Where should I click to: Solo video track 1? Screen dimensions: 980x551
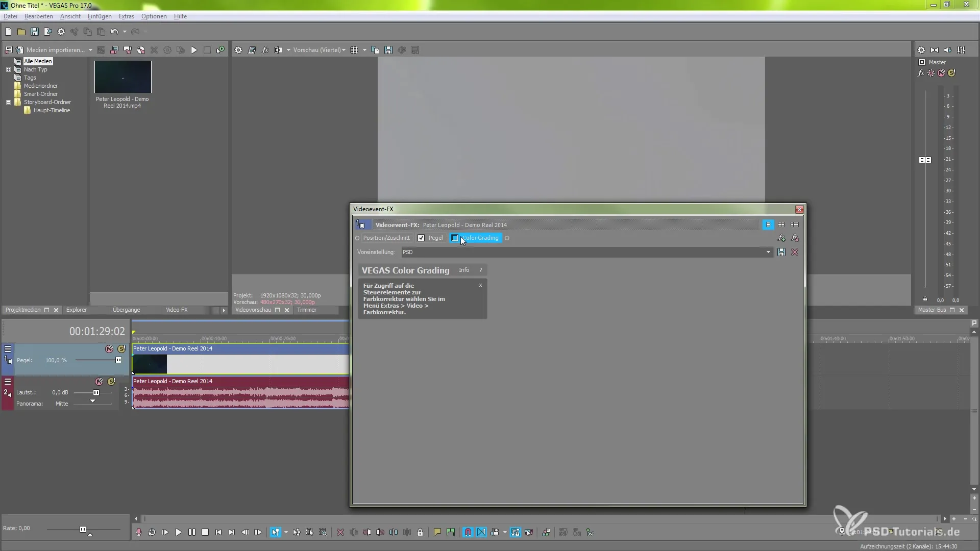(121, 349)
